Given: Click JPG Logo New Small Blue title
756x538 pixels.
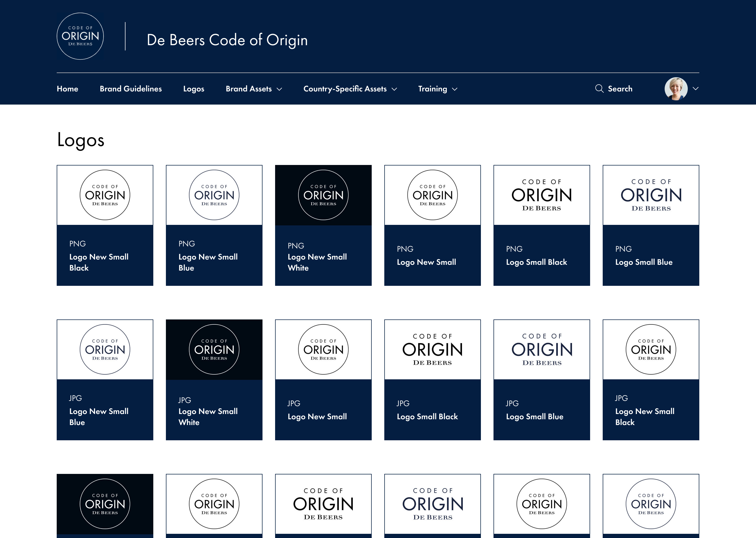Looking at the screenshot, I should pos(99,417).
